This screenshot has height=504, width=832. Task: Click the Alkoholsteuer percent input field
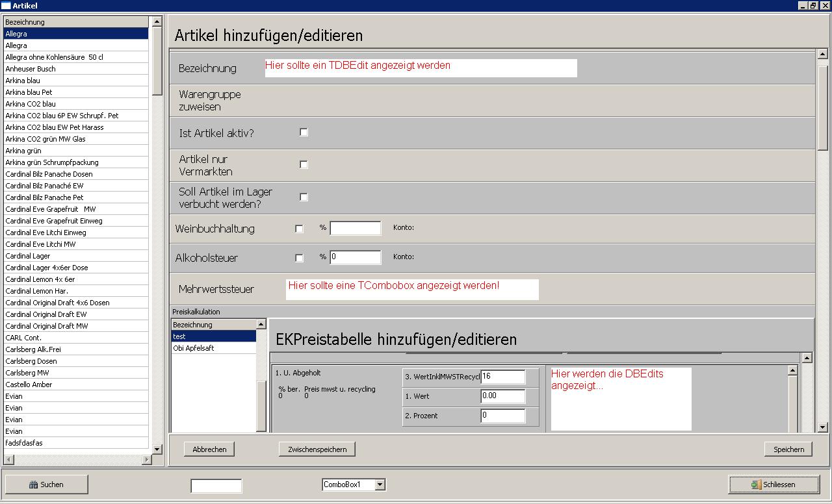pyautogui.click(x=355, y=257)
